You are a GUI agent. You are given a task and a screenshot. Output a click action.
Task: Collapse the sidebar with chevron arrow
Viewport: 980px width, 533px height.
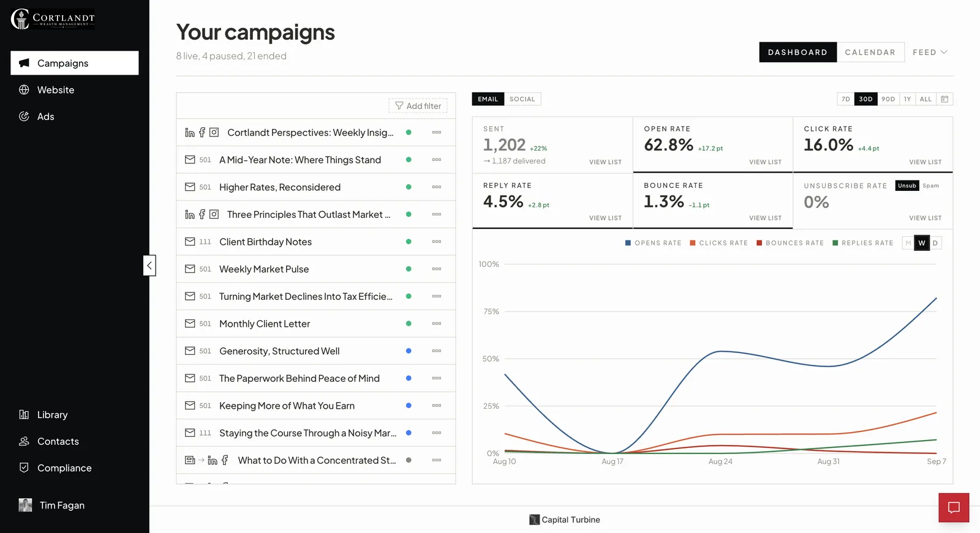pyautogui.click(x=149, y=266)
